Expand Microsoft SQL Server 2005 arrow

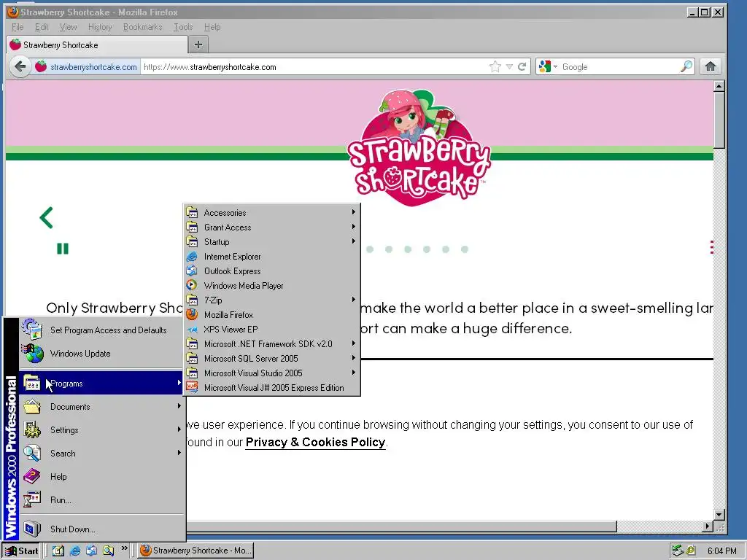[x=354, y=358]
